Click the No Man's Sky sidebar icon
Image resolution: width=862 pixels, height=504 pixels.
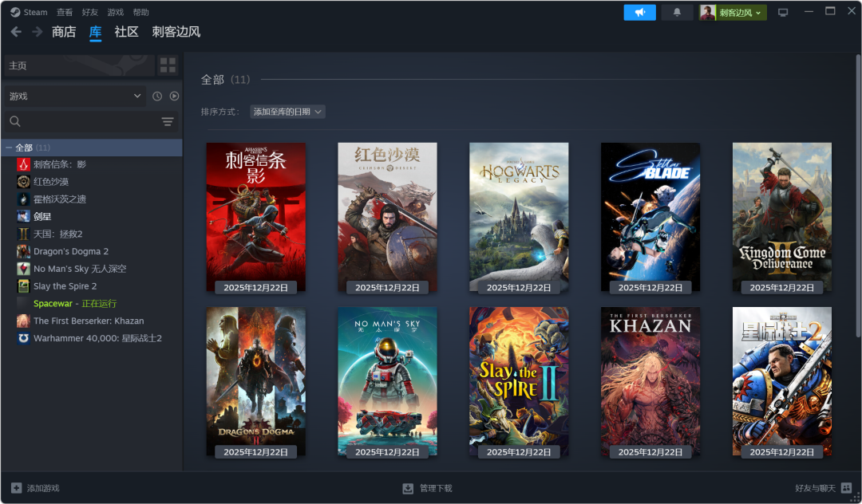tap(23, 269)
